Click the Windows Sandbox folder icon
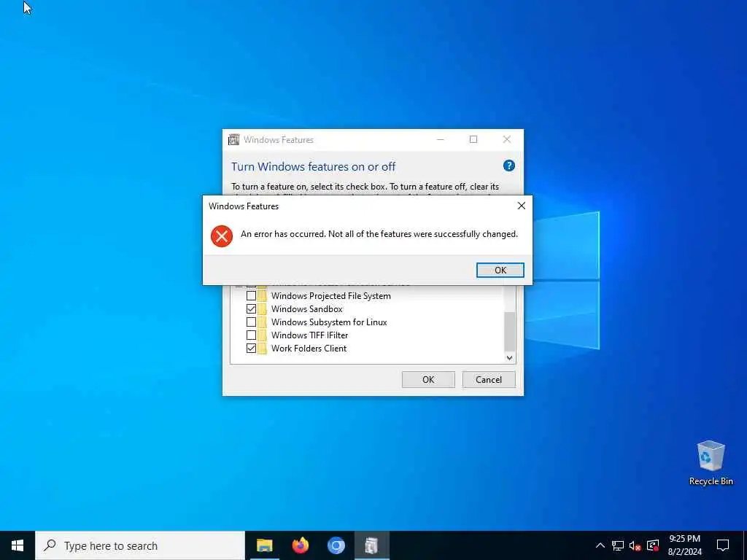747x560 pixels. pyautogui.click(x=263, y=309)
